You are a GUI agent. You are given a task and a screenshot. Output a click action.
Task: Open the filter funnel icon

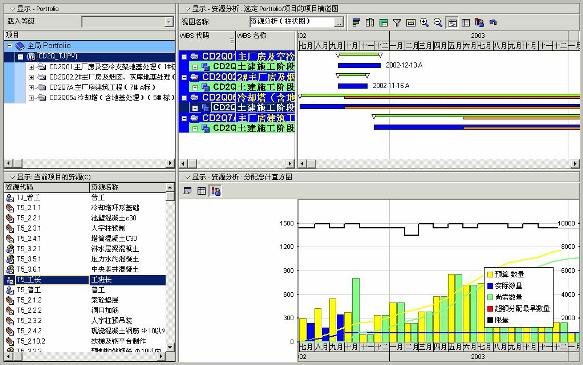(x=397, y=23)
